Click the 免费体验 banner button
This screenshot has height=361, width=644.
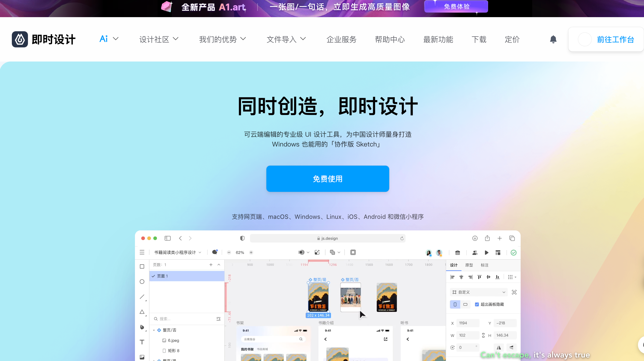(456, 7)
